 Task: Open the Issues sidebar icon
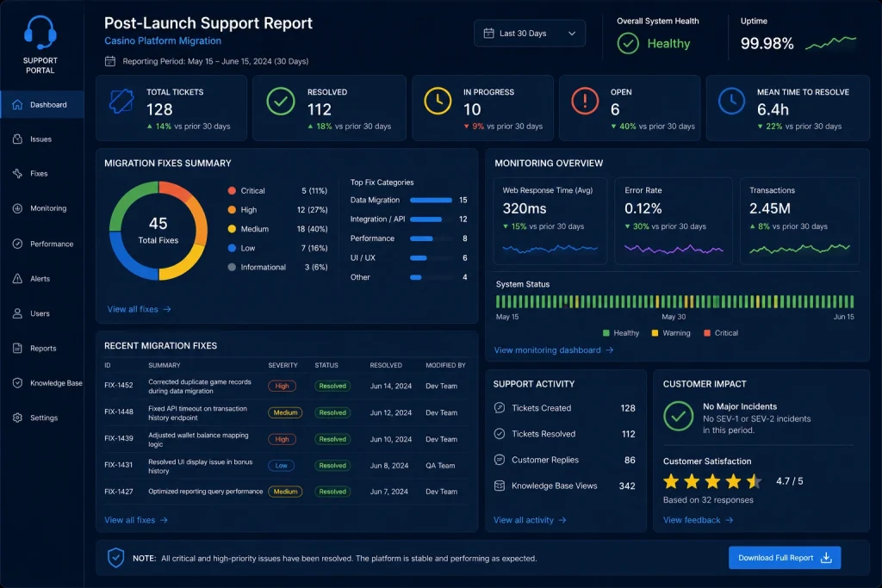[17, 139]
